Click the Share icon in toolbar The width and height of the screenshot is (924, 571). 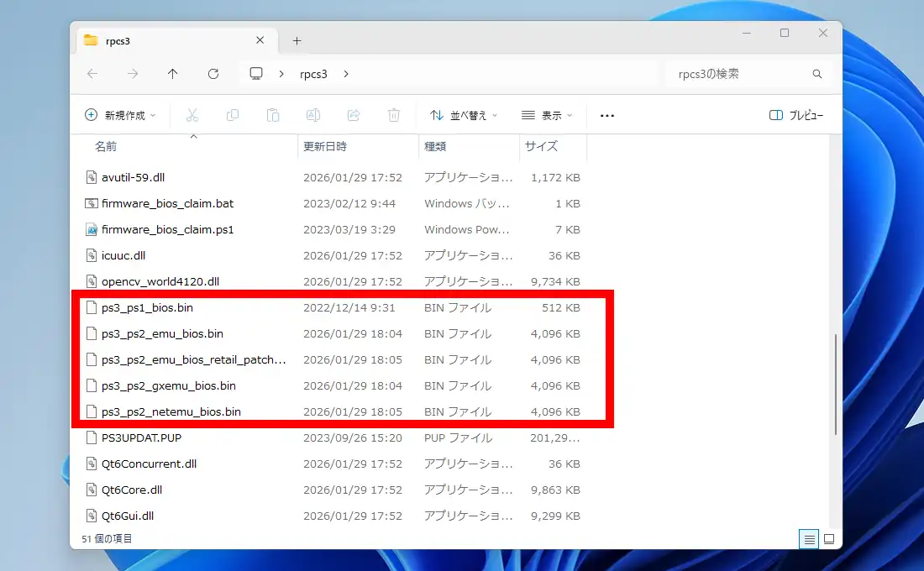(x=354, y=115)
